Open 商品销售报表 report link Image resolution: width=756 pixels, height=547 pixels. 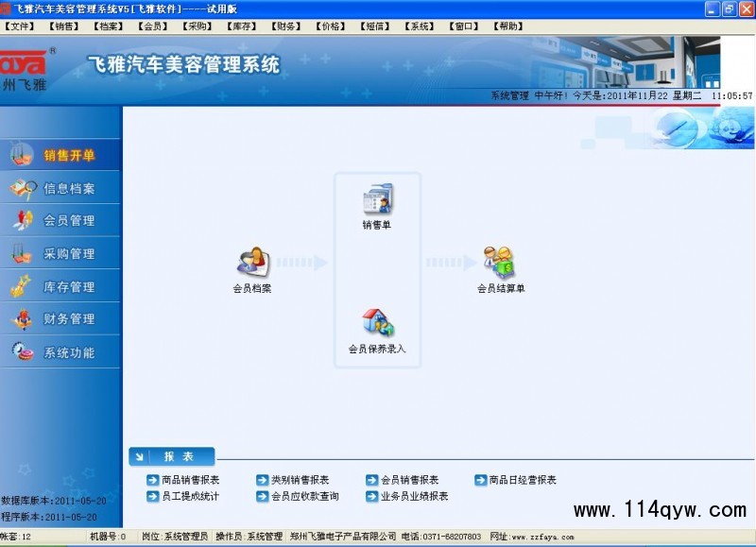pos(190,480)
